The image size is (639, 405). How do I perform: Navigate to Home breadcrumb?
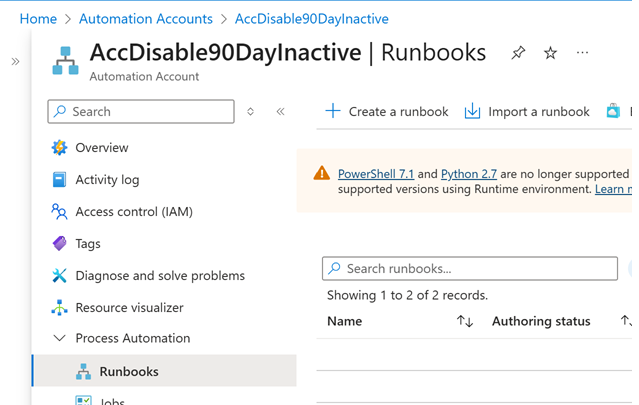(38, 19)
